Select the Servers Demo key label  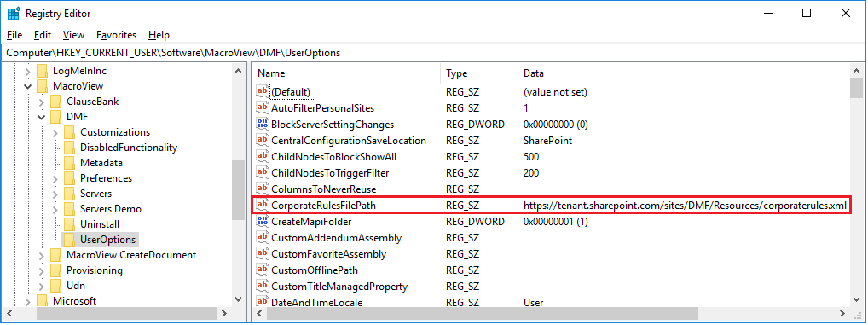111,209
